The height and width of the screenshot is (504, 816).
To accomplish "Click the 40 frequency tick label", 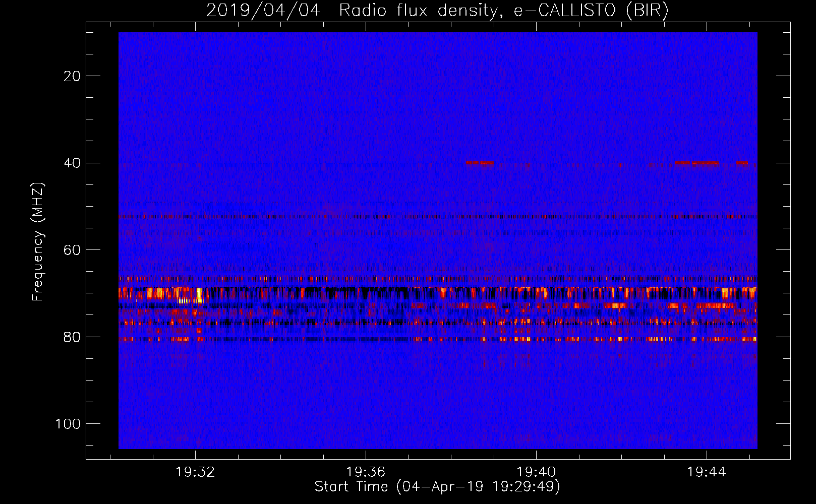I will pyautogui.click(x=72, y=163).
